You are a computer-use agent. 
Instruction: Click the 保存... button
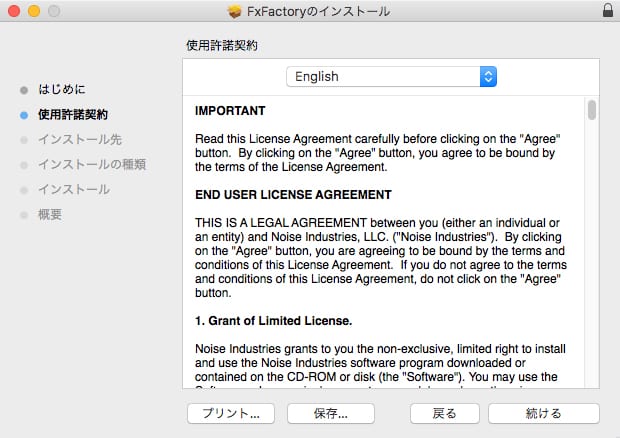[x=331, y=413]
